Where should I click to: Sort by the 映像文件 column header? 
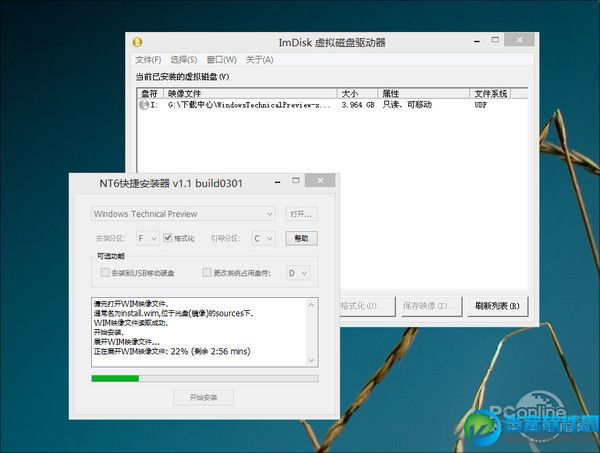coord(250,93)
